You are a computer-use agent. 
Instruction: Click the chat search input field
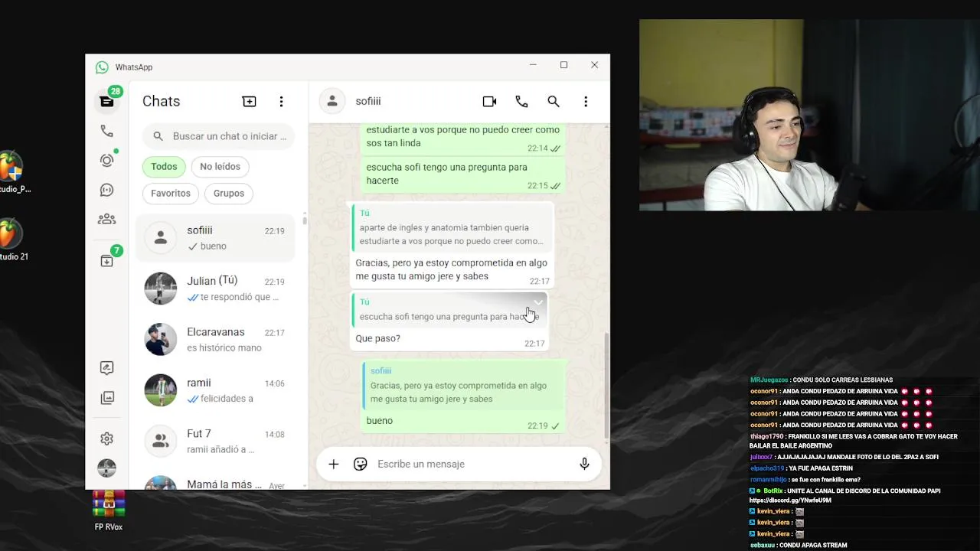pos(218,136)
